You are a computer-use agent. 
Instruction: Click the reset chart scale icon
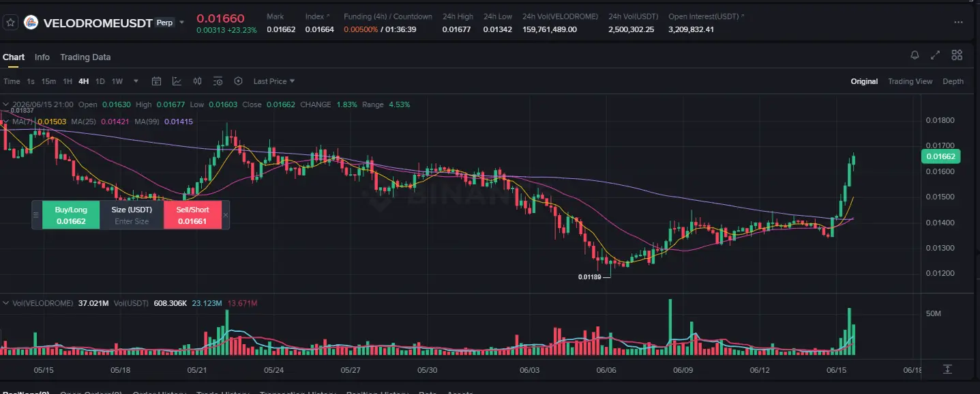coord(947,369)
